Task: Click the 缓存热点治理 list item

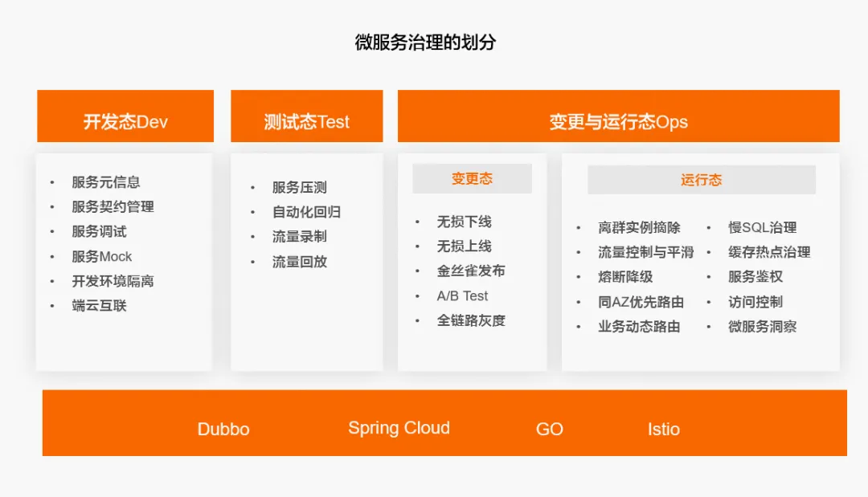Action: coord(769,252)
